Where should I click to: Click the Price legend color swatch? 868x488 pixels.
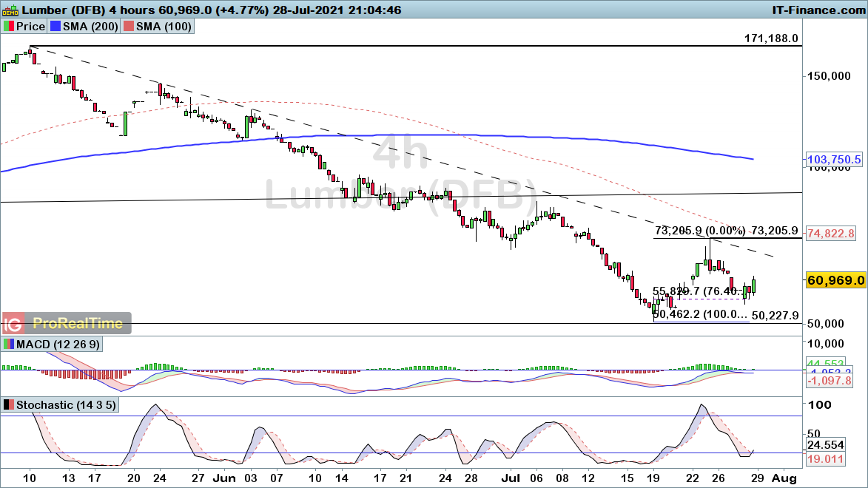pyautogui.click(x=9, y=26)
